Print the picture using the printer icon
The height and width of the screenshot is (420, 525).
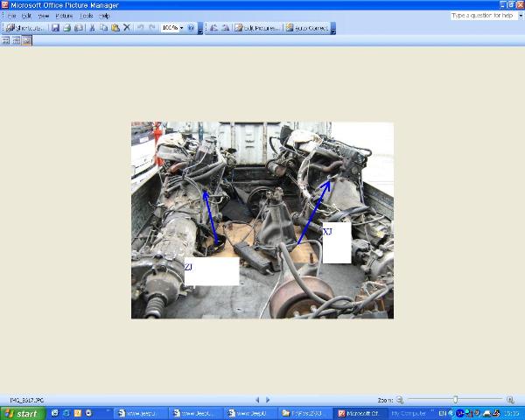[67, 28]
